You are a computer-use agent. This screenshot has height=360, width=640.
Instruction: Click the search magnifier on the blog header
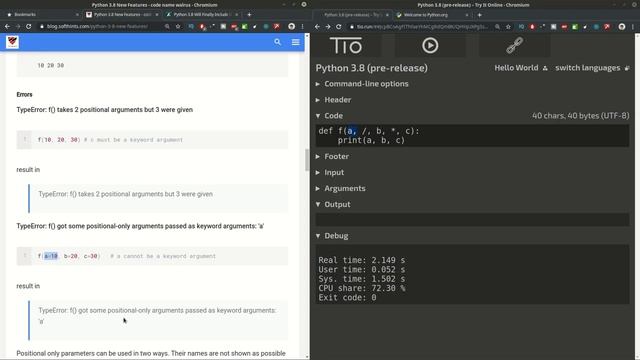click(x=278, y=42)
